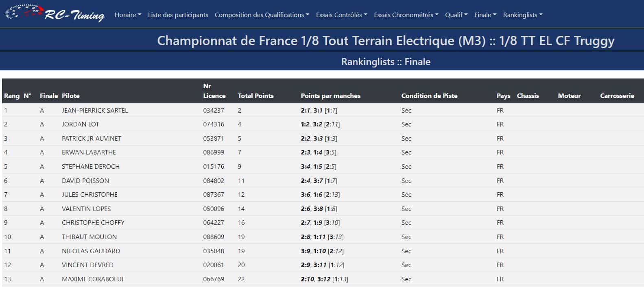The width and height of the screenshot is (644, 287).
Task: Expand the Qualif menu
Action: [x=456, y=15]
